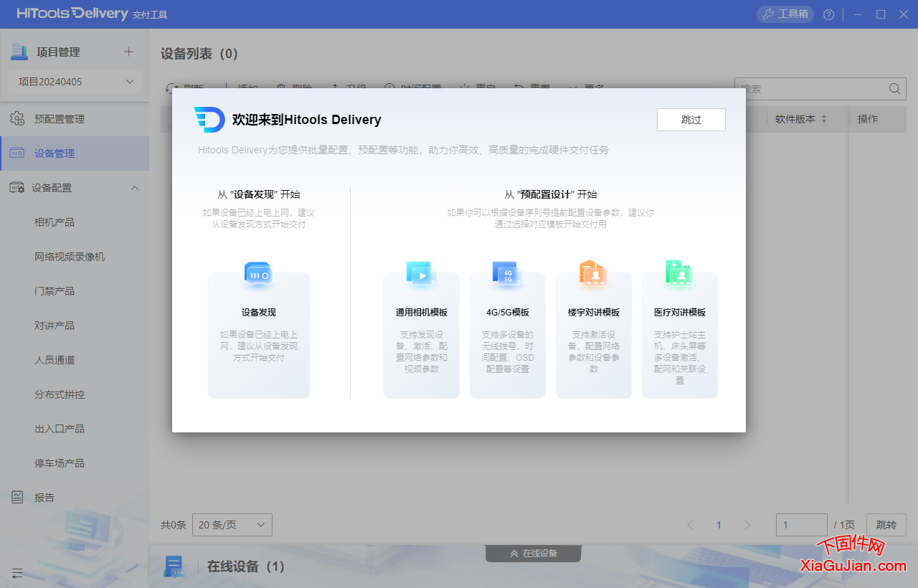
Task: Select the 设备发现 card title
Action: 259,313
